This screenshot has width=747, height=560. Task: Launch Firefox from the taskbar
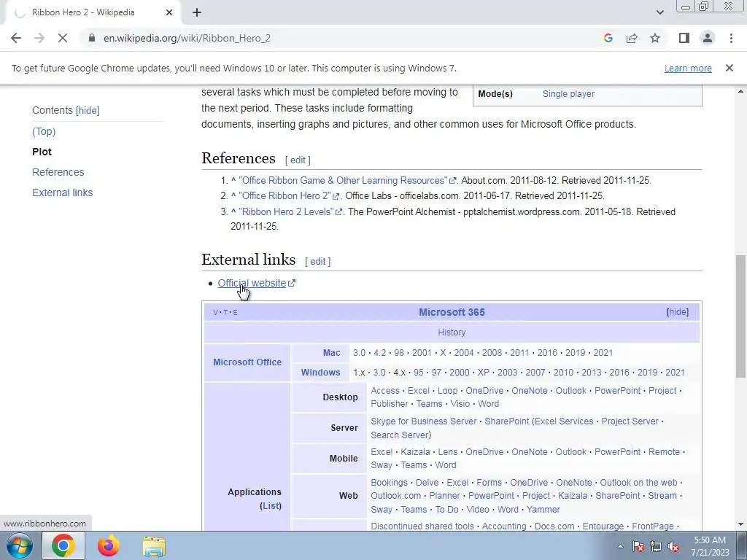pyautogui.click(x=109, y=545)
